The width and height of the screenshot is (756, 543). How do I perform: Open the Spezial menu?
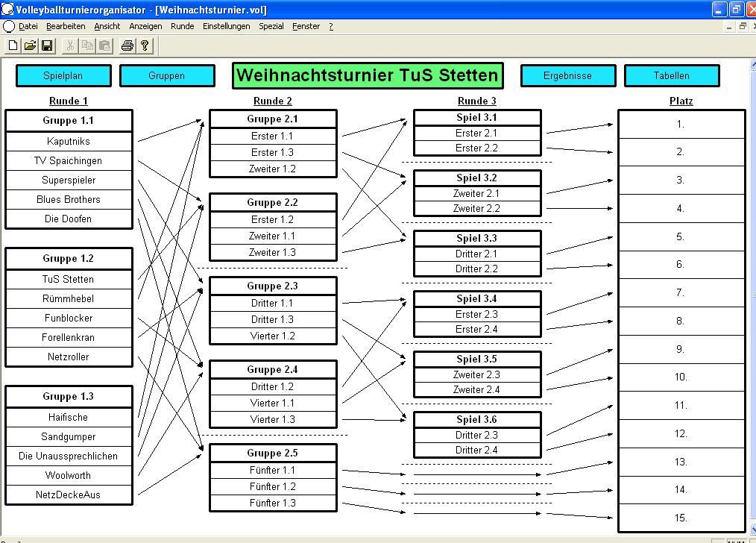271,26
